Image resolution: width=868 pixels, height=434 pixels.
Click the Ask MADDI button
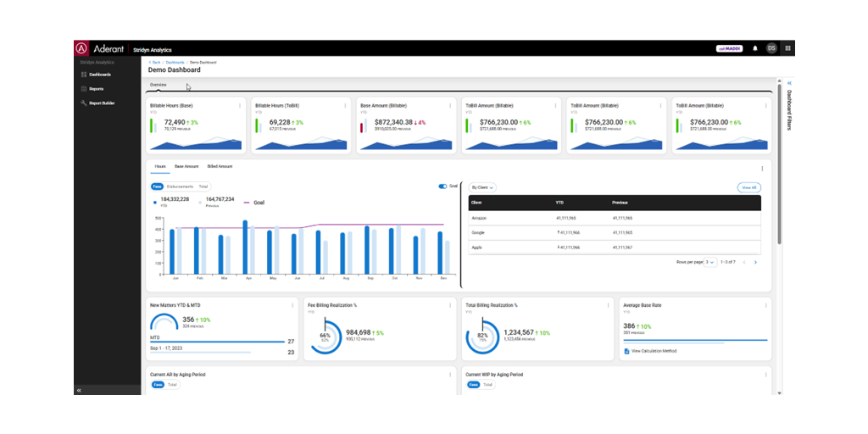pos(729,48)
